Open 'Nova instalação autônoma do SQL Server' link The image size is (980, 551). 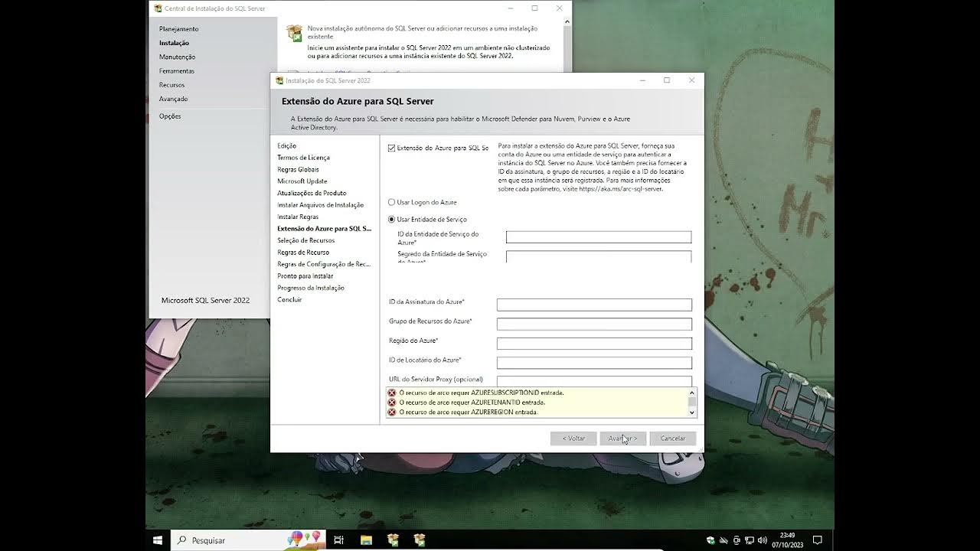tap(423, 32)
